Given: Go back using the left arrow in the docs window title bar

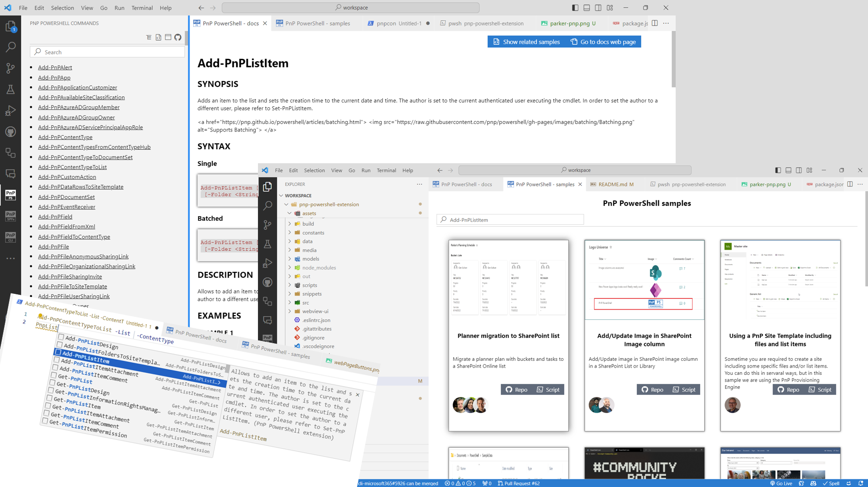Looking at the screenshot, I should click(201, 8).
